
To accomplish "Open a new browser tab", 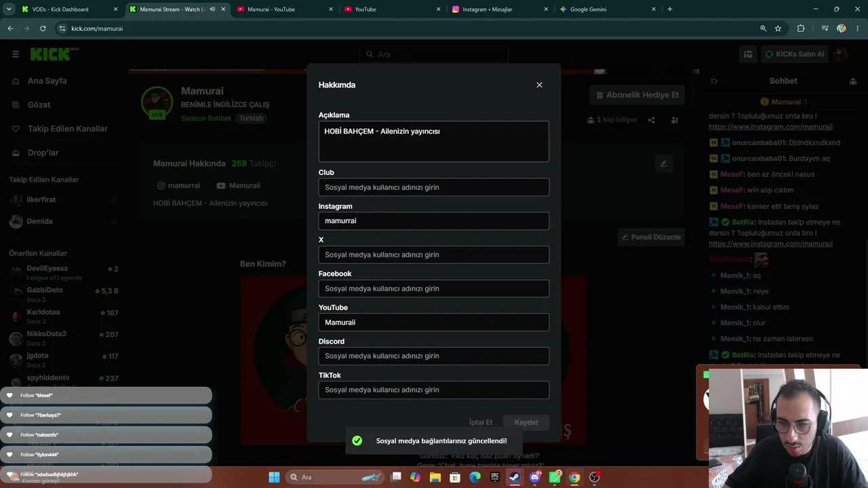I will tap(670, 9).
